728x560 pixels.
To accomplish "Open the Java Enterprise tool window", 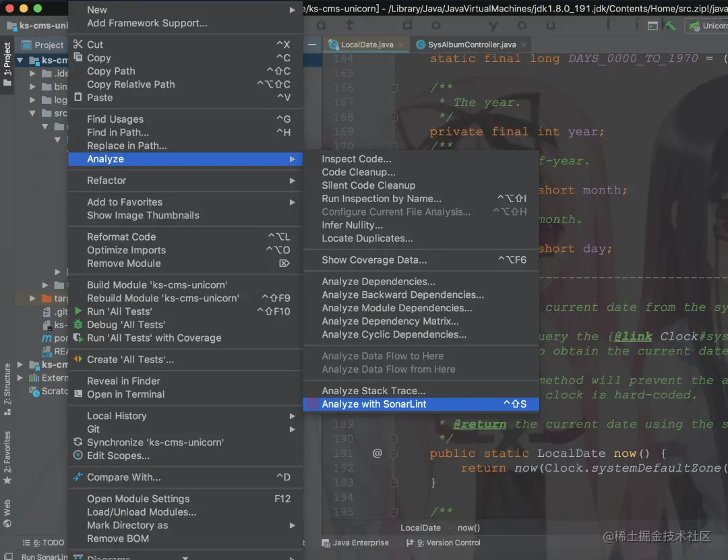I will click(x=355, y=542).
